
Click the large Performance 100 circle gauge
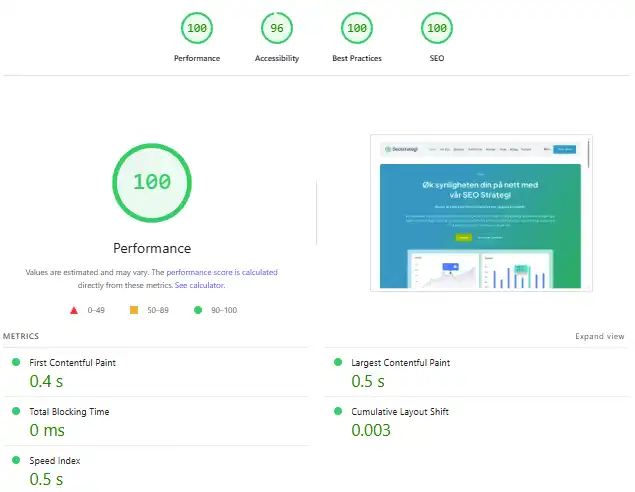(152, 182)
